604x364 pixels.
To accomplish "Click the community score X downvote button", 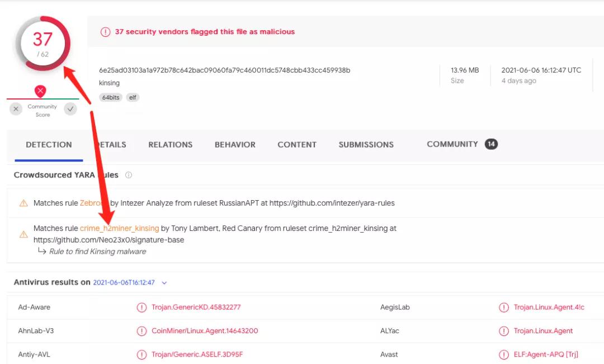I will [16, 109].
